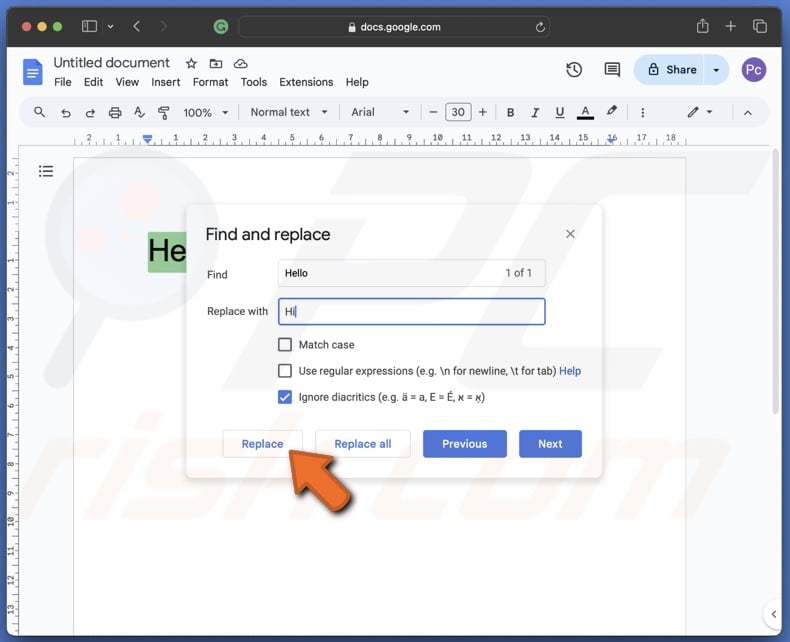This screenshot has height=642, width=790.
Task: Uncheck Ignore diacritics checkbox
Action: pos(285,397)
